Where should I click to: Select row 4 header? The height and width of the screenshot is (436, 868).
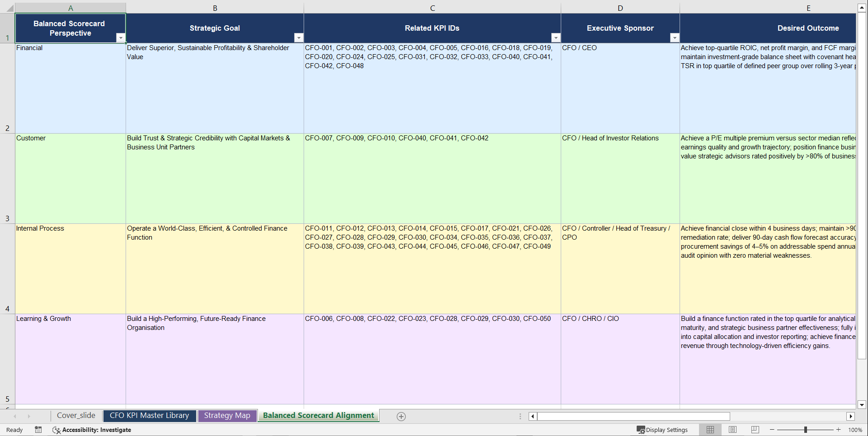pyautogui.click(x=7, y=269)
